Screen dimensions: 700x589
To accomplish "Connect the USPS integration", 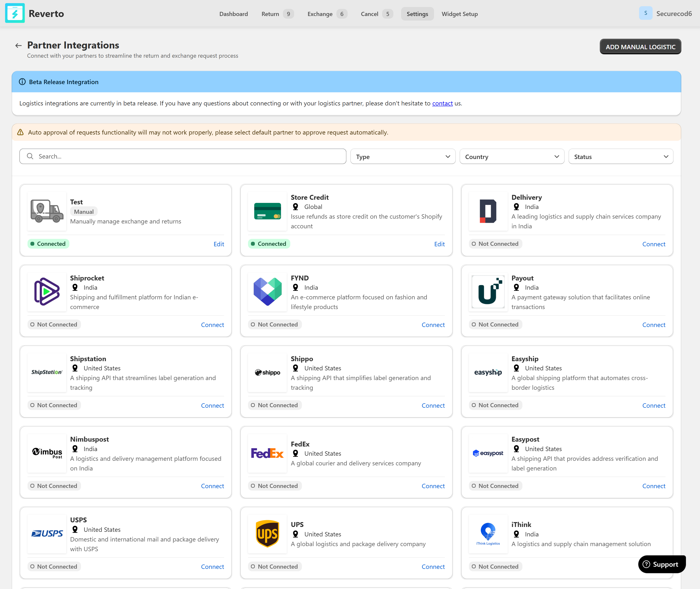I will click(212, 567).
